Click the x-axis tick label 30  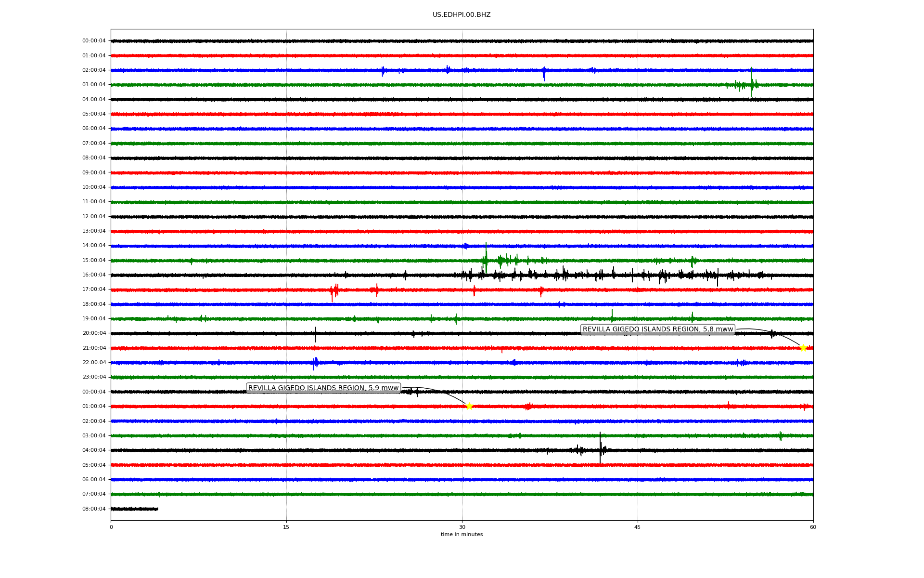tap(462, 527)
